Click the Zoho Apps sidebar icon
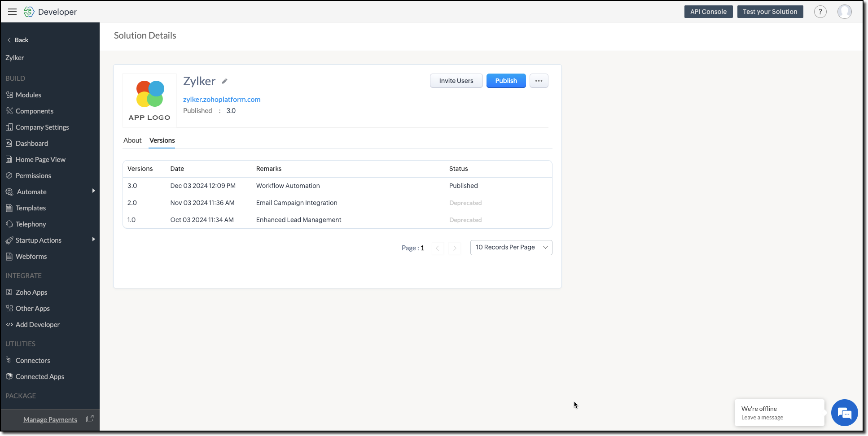Viewport: 868px width, 436px height. pyautogui.click(x=9, y=292)
